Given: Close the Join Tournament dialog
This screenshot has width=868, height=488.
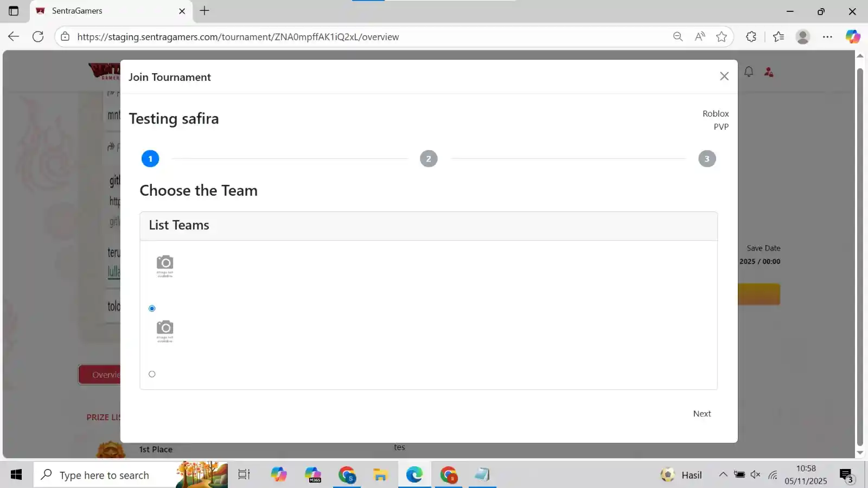Looking at the screenshot, I should point(724,76).
